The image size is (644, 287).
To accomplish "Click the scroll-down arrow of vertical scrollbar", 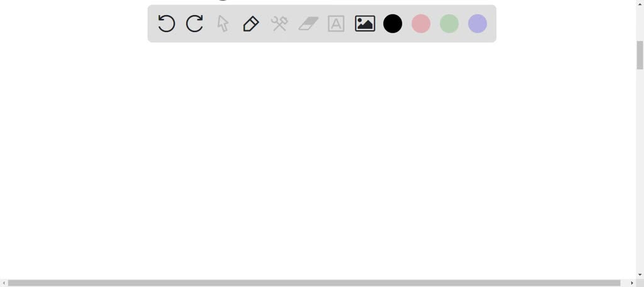I will pyautogui.click(x=640, y=274).
